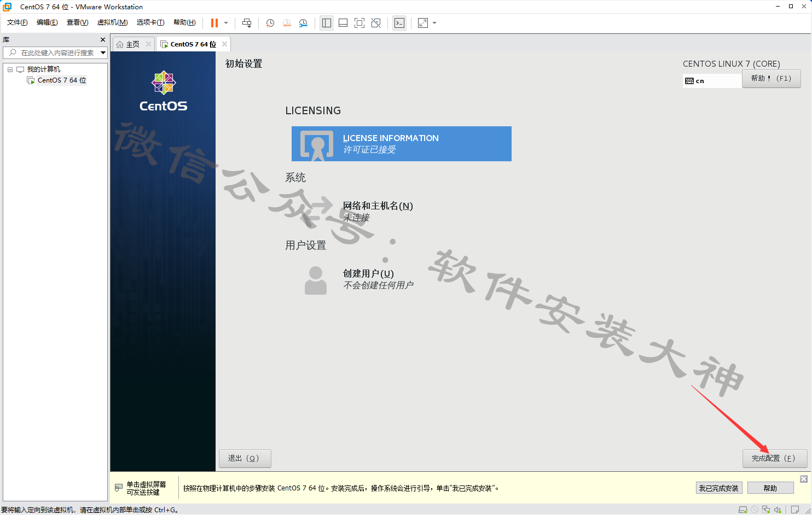The image size is (812, 515).
Task: Click the CD/DVD drive status icon
Action: (755, 510)
